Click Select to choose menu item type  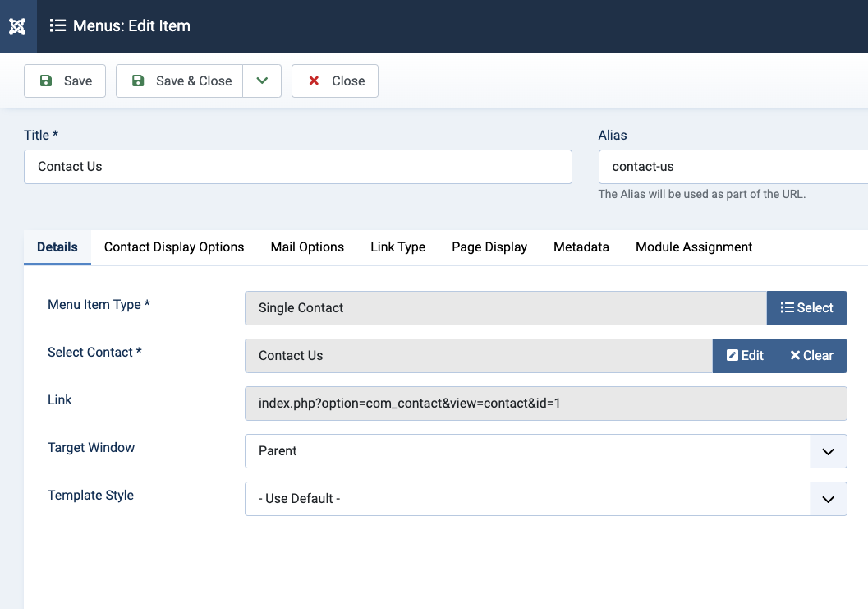point(806,307)
